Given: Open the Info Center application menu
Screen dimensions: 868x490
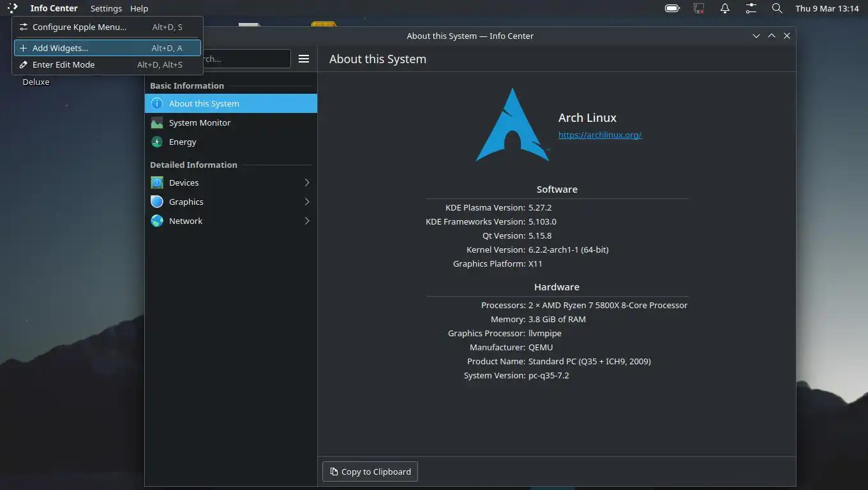Looking at the screenshot, I should (x=54, y=8).
